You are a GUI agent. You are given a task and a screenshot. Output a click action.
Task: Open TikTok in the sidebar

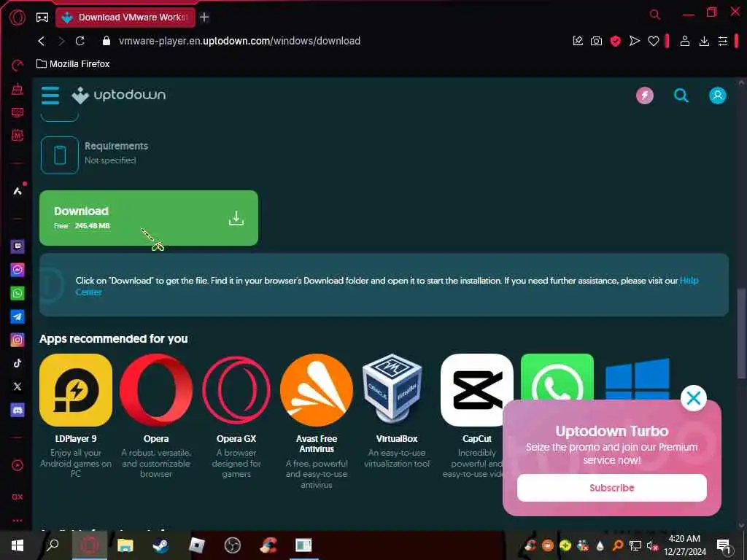pos(18,363)
